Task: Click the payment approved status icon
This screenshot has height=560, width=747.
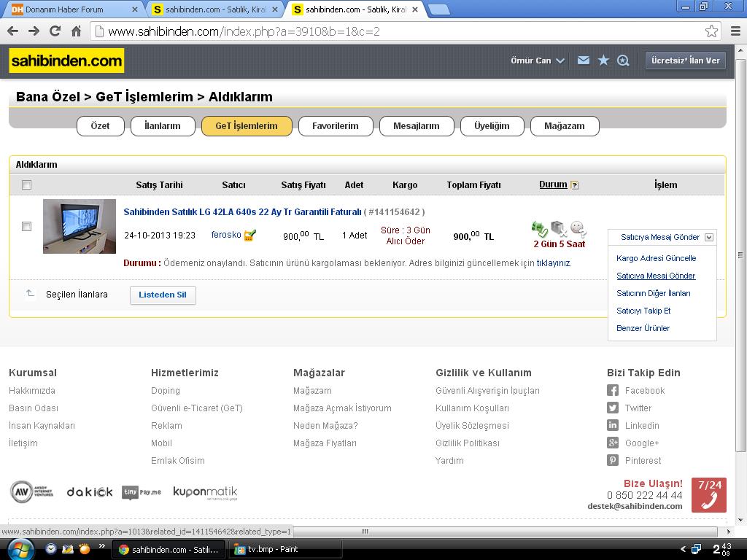Action: (x=540, y=229)
